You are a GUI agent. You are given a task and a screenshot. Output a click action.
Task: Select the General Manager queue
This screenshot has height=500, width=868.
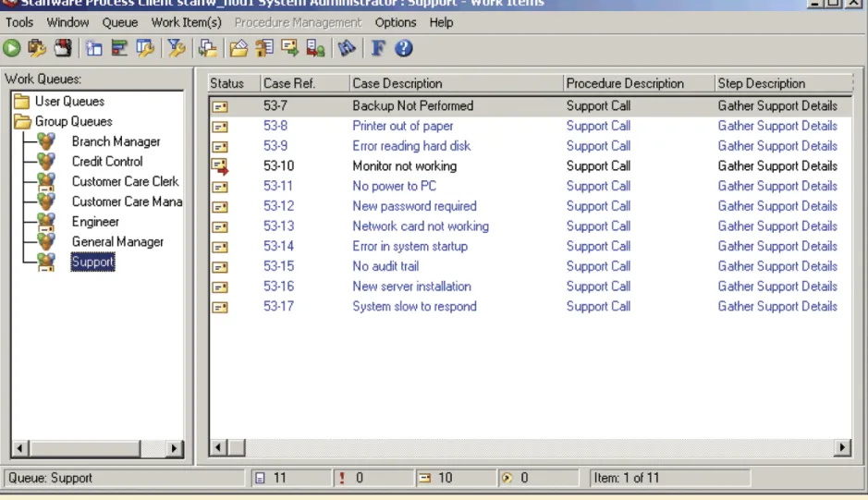pos(117,242)
